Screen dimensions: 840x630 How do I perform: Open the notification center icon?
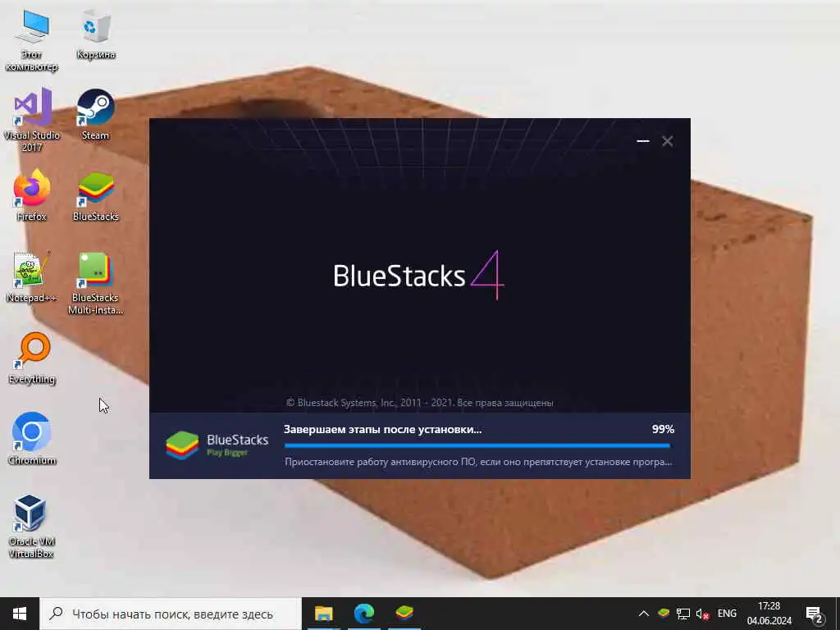click(x=815, y=614)
